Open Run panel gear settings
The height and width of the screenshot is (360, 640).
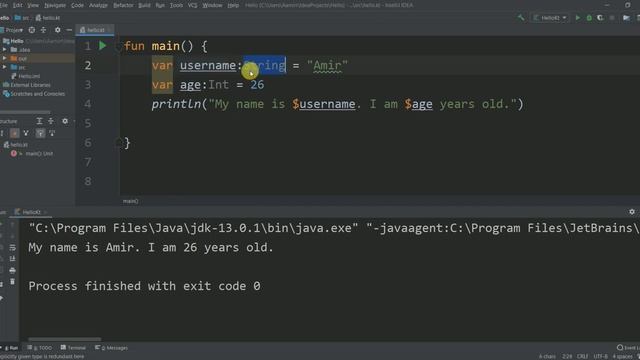point(632,212)
